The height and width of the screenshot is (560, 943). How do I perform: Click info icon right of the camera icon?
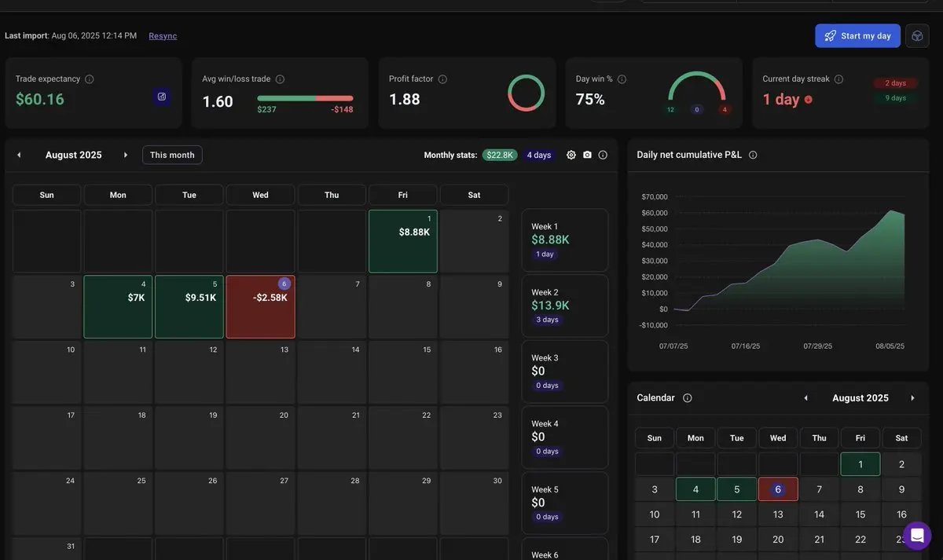(x=603, y=155)
